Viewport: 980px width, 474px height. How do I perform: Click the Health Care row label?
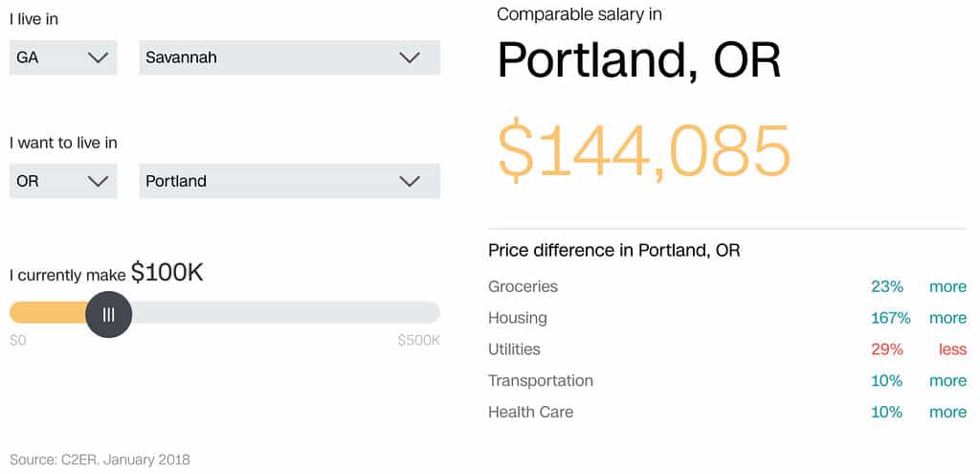click(530, 413)
